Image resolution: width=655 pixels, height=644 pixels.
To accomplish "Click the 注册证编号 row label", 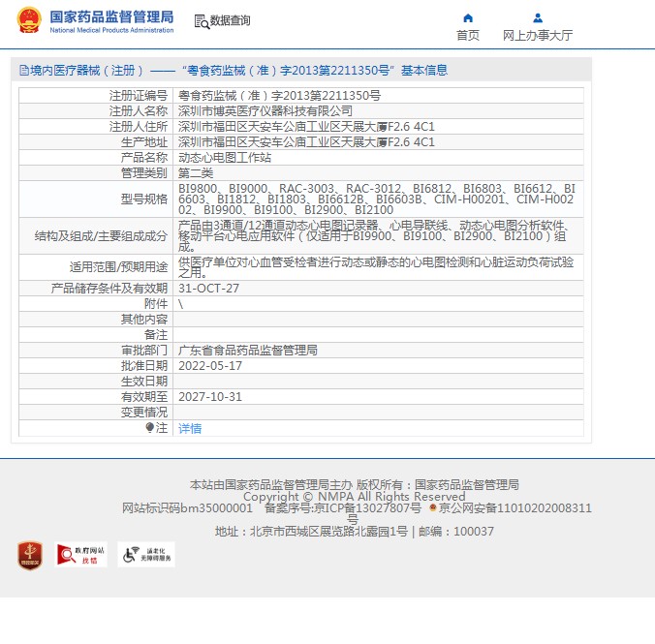I will 139,96.
